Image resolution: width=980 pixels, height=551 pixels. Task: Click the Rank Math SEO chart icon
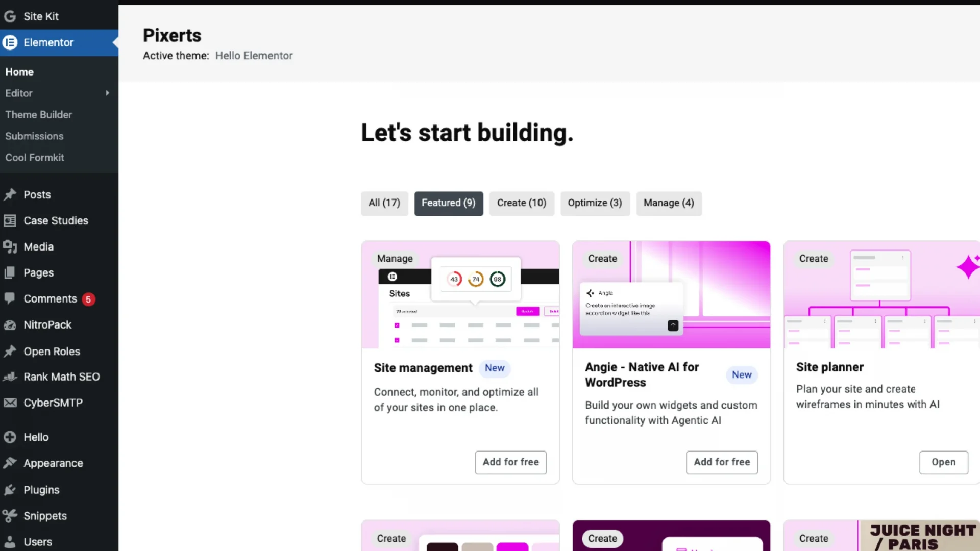pos(10,377)
